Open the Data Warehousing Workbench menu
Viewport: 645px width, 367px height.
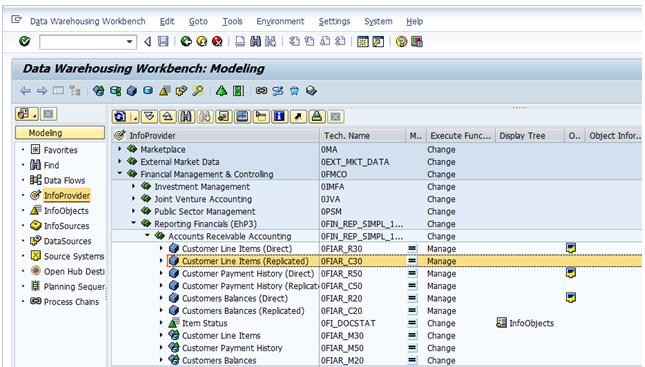point(88,21)
